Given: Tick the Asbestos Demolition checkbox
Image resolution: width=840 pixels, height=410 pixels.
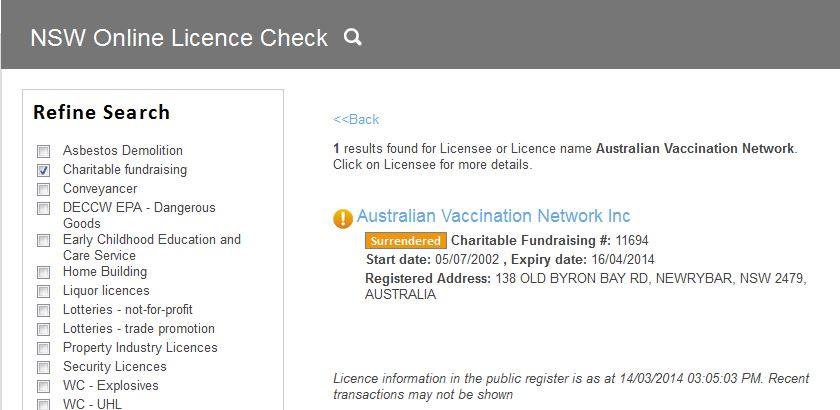Looking at the screenshot, I should [43, 151].
